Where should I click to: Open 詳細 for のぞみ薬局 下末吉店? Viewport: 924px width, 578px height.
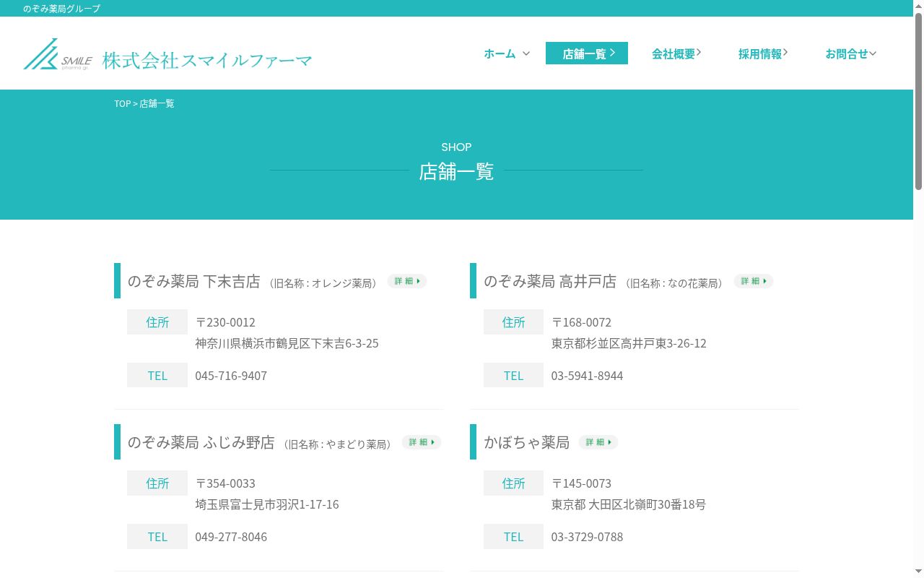[407, 281]
